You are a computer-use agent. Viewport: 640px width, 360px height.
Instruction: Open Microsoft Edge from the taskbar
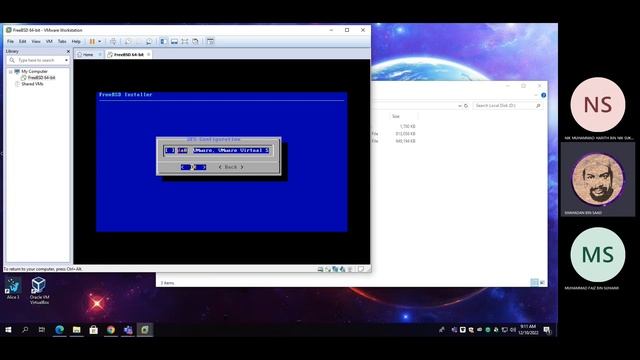pyautogui.click(x=60, y=330)
